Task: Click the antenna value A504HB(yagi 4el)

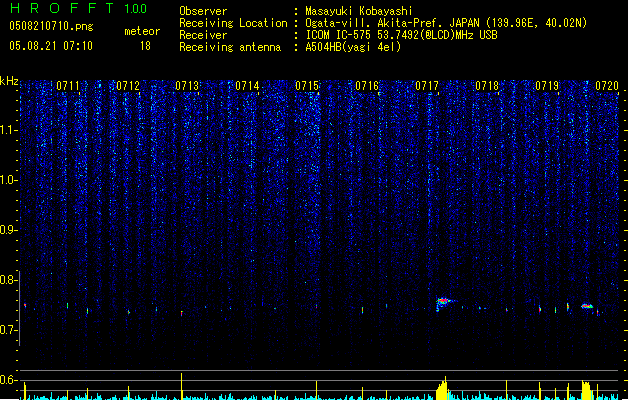Action: click(x=353, y=47)
